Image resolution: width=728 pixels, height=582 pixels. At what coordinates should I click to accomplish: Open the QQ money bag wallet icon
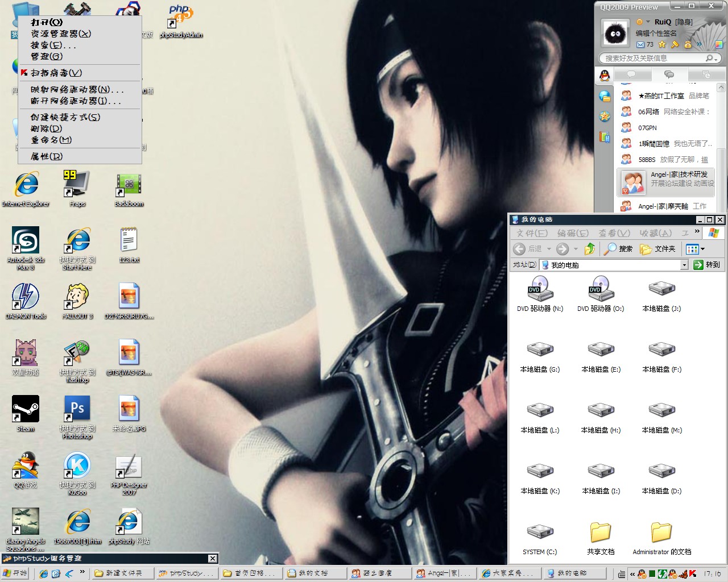(688, 44)
